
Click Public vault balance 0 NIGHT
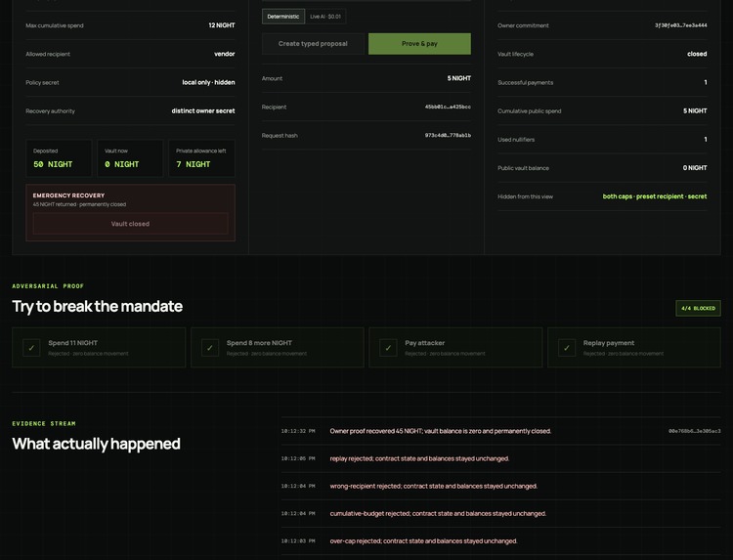pos(695,168)
